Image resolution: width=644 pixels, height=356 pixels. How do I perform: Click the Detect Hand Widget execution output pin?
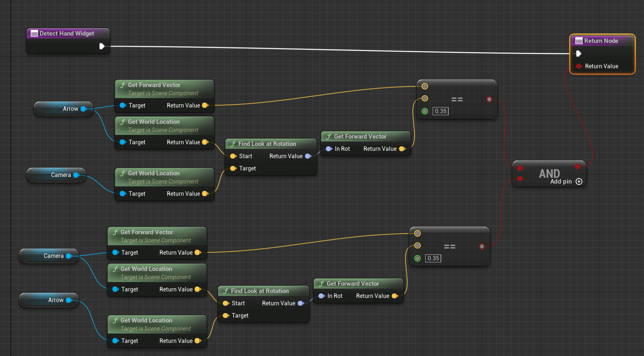click(x=102, y=46)
